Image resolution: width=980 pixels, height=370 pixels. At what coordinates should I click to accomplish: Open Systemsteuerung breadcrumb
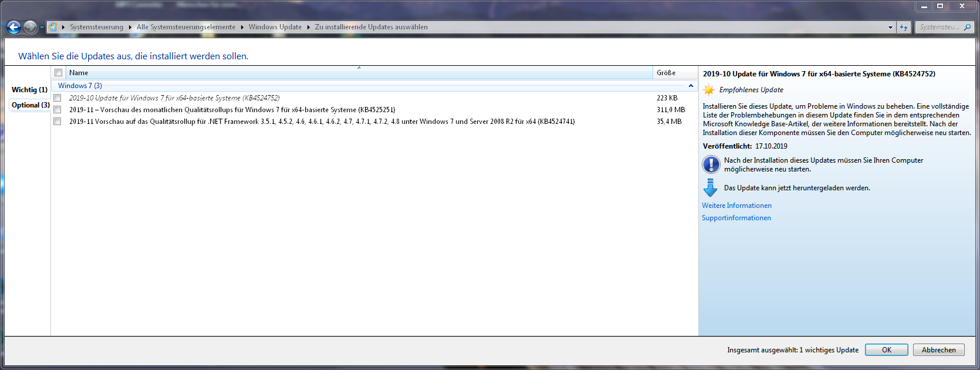pyautogui.click(x=96, y=27)
